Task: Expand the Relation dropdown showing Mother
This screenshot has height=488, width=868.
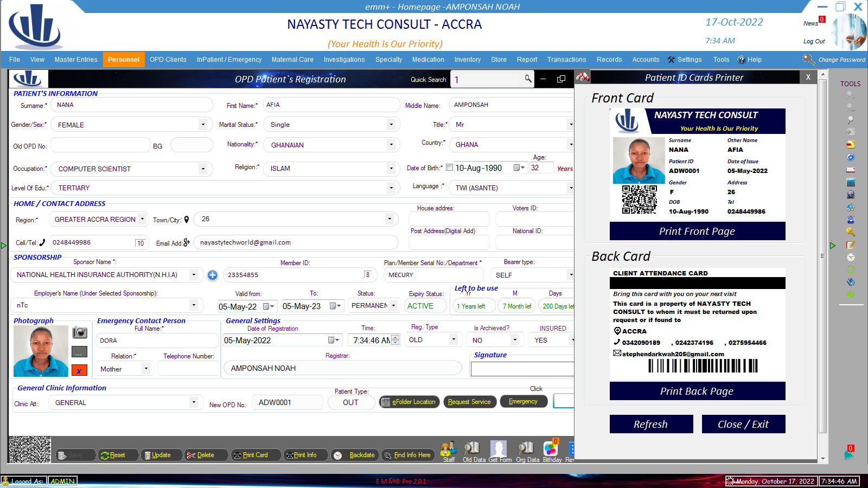Action: pyautogui.click(x=145, y=369)
